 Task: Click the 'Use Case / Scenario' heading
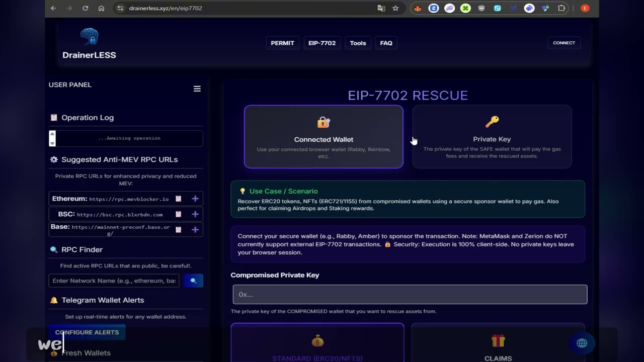click(283, 191)
